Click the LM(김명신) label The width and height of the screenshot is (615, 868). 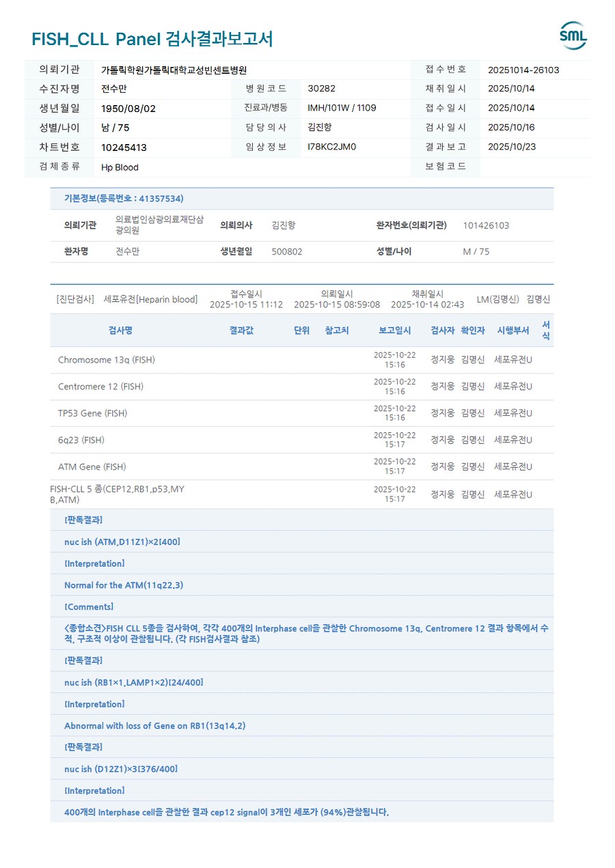tap(497, 299)
